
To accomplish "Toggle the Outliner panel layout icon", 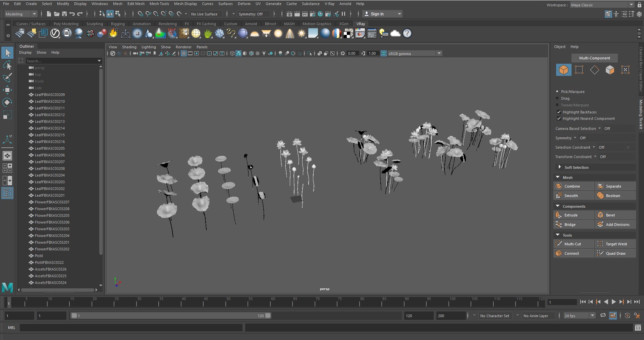I will (x=7, y=193).
